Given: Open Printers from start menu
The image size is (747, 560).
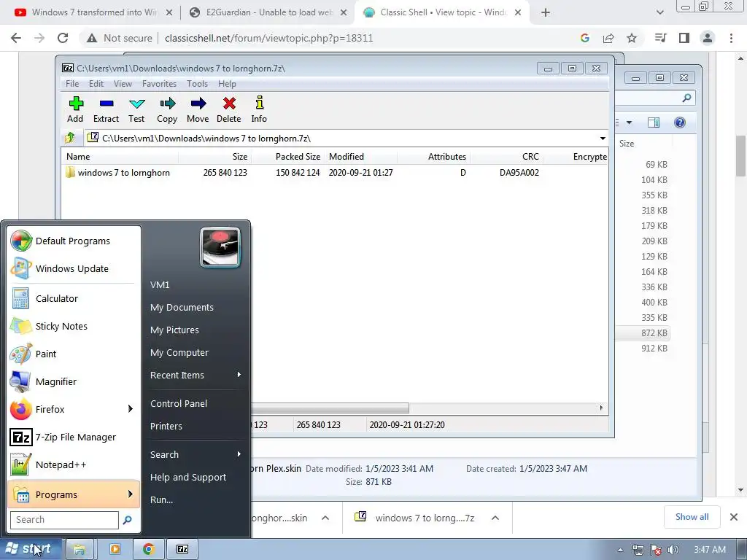Looking at the screenshot, I should point(166,426).
